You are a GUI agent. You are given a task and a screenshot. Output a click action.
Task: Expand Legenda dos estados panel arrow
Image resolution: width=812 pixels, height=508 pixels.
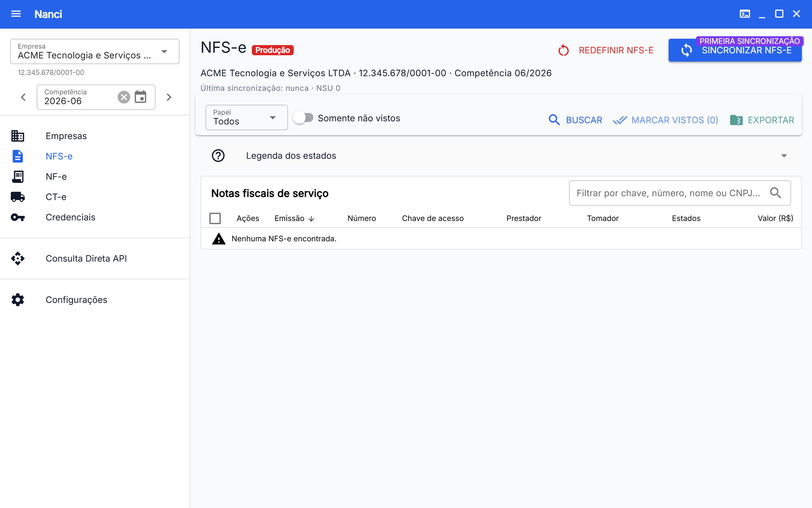tap(784, 156)
